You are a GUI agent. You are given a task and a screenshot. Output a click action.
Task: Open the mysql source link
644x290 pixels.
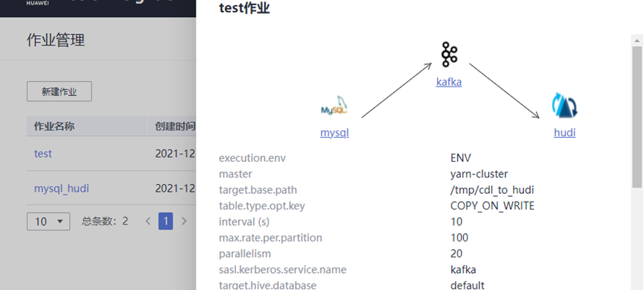[x=334, y=133]
